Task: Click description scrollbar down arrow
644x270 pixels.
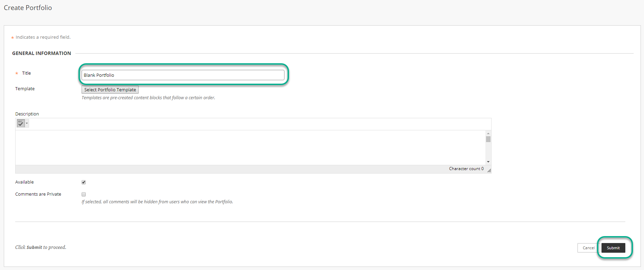Action: click(x=488, y=162)
